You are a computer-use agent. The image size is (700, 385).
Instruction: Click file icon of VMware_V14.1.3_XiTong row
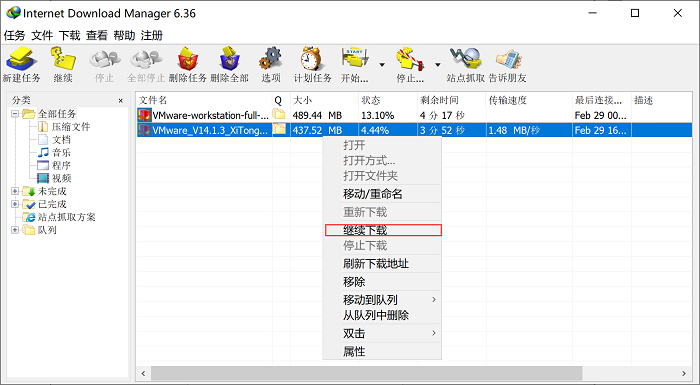(144, 130)
